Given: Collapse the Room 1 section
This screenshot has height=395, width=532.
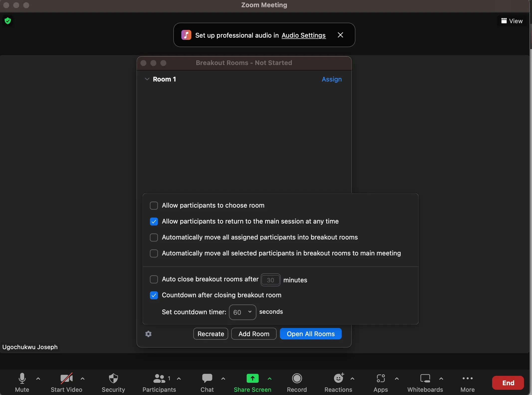Looking at the screenshot, I should coord(147,79).
